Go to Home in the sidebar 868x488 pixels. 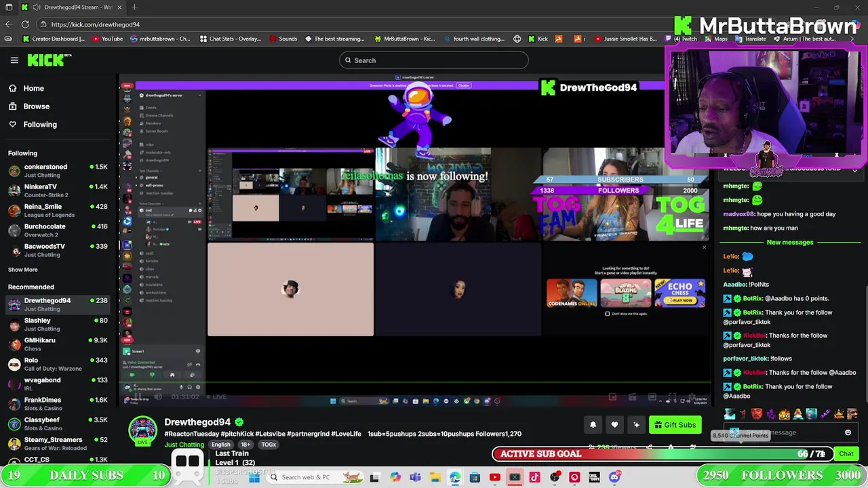tap(33, 88)
